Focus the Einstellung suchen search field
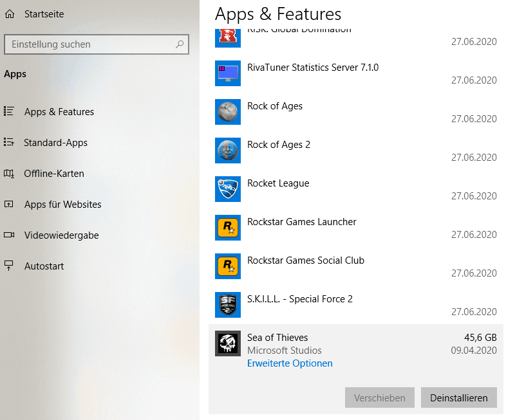The width and height of the screenshot is (506, 420). coord(97,44)
